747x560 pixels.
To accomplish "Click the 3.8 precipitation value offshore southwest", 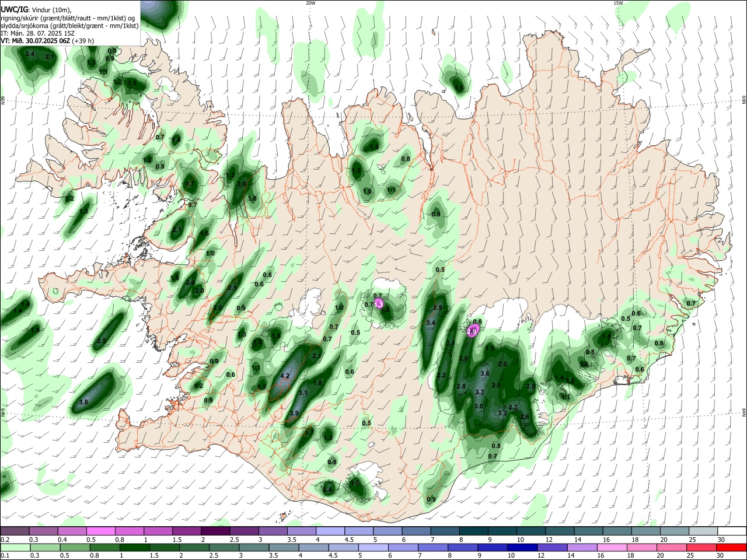I will click(x=83, y=402).
